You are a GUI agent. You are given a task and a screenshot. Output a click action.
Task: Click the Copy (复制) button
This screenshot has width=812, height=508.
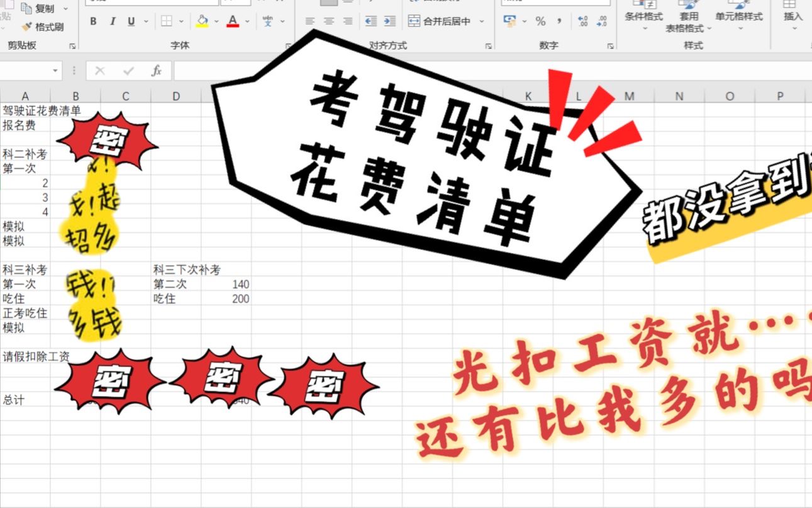click(38, 8)
